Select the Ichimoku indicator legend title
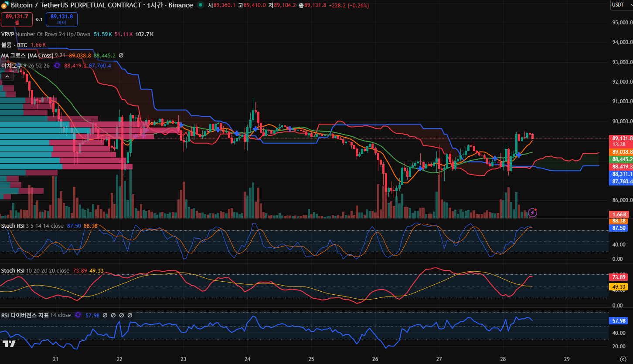This screenshot has width=633, height=364. point(11,66)
